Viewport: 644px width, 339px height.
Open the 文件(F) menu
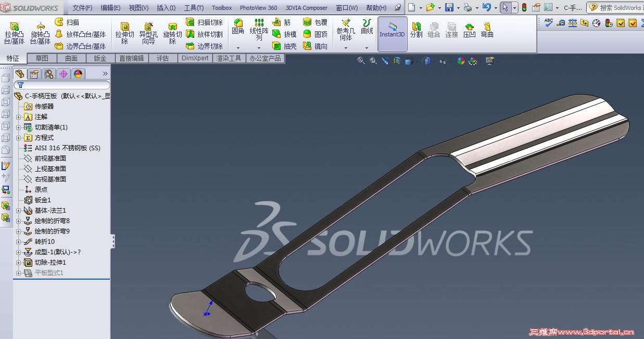coord(82,8)
